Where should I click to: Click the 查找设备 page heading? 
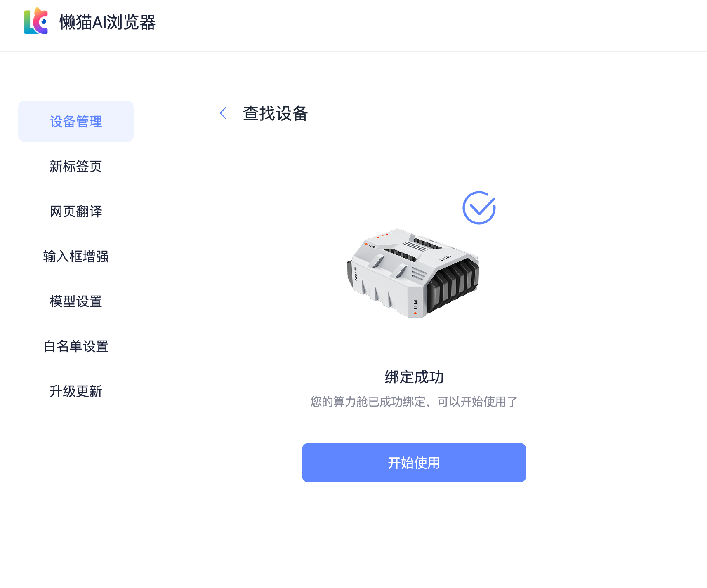click(x=276, y=113)
